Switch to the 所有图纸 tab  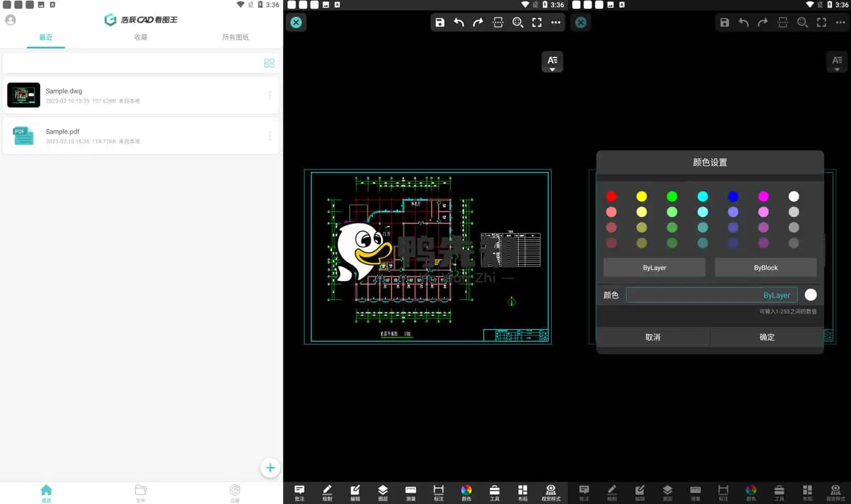pos(235,37)
